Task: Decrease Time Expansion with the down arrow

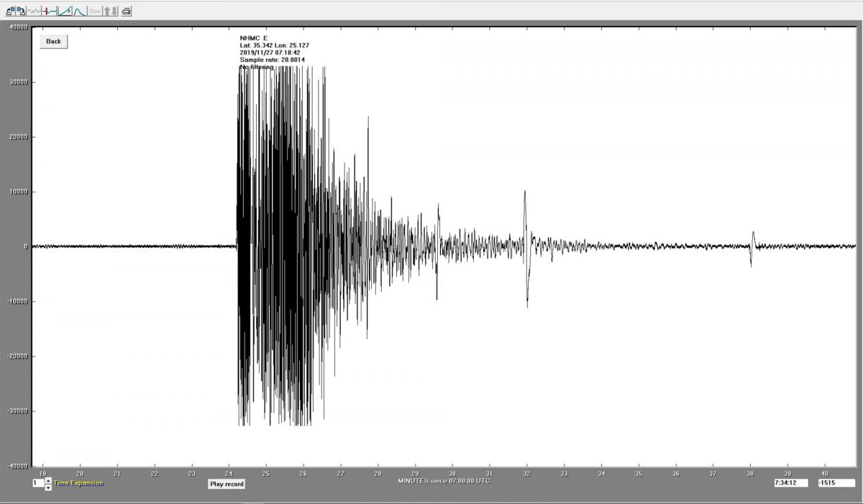Action: [x=48, y=487]
